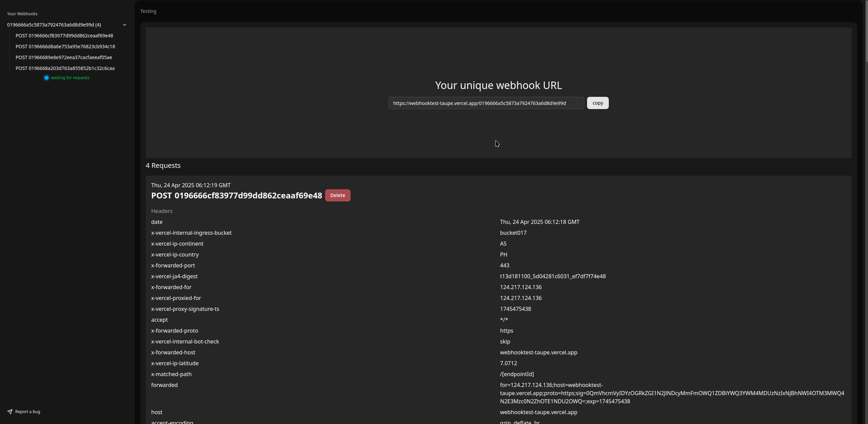868x424 pixels.
Task: Click the x-vercel-proxied-for header name
Action: tap(176, 298)
